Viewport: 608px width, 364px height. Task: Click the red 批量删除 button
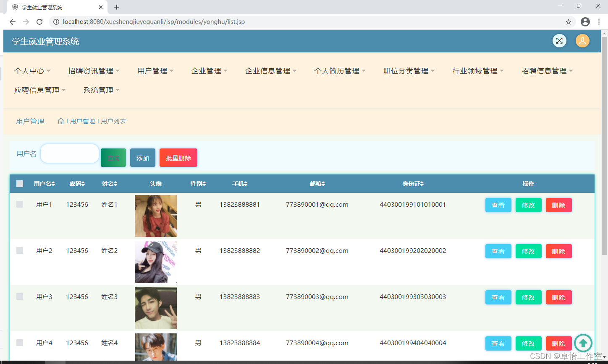point(178,158)
